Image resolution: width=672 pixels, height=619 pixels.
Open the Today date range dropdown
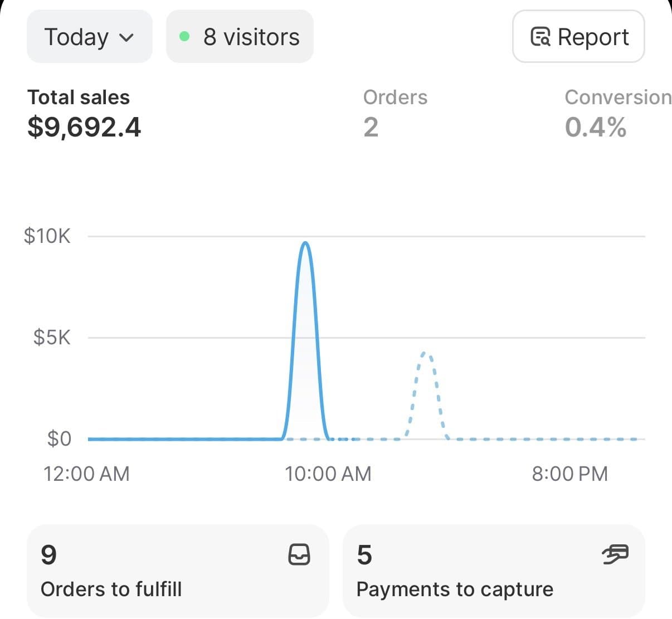[89, 37]
